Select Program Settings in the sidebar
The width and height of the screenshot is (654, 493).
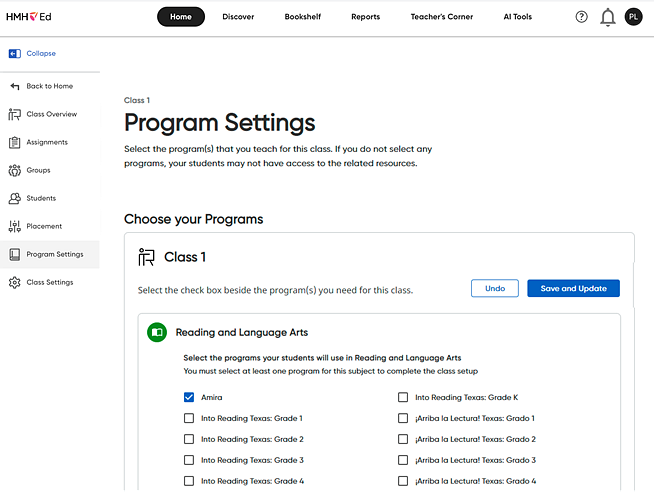coord(50,254)
